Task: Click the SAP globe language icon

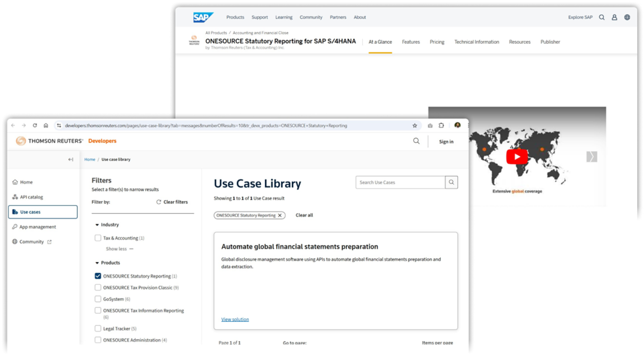Action: (x=627, y=17)
